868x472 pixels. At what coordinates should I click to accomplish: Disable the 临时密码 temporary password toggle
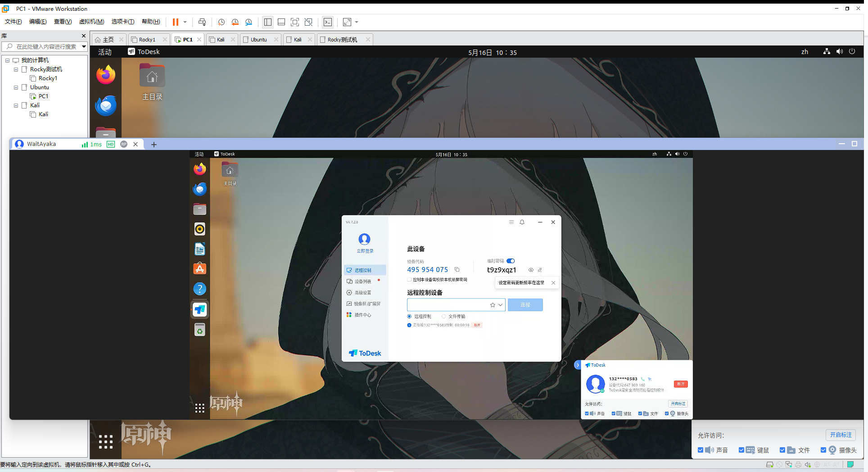click(510, 261)
